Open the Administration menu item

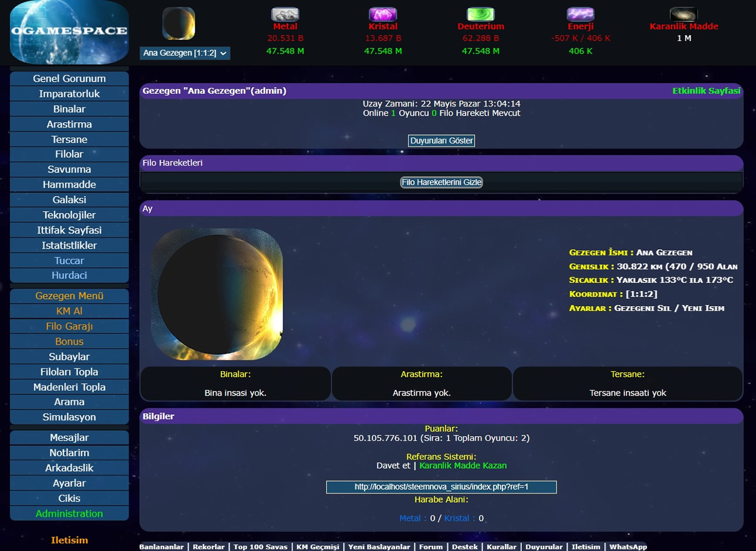pos(69,514)
